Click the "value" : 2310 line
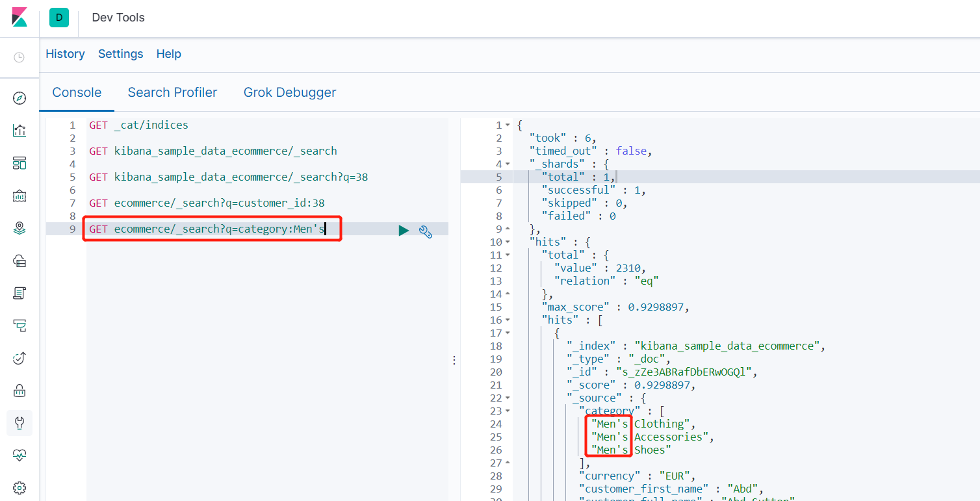The image size is (980, 501). pos(600,268)
